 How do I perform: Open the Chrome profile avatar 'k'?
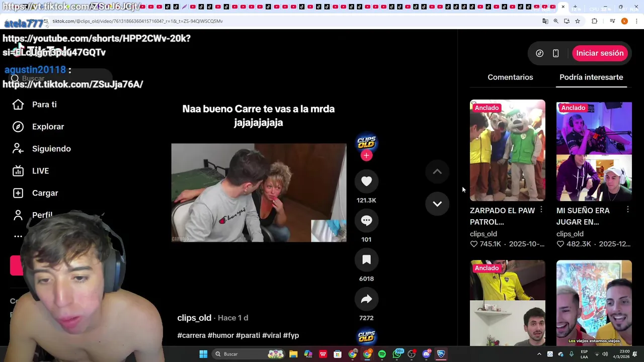624,21
